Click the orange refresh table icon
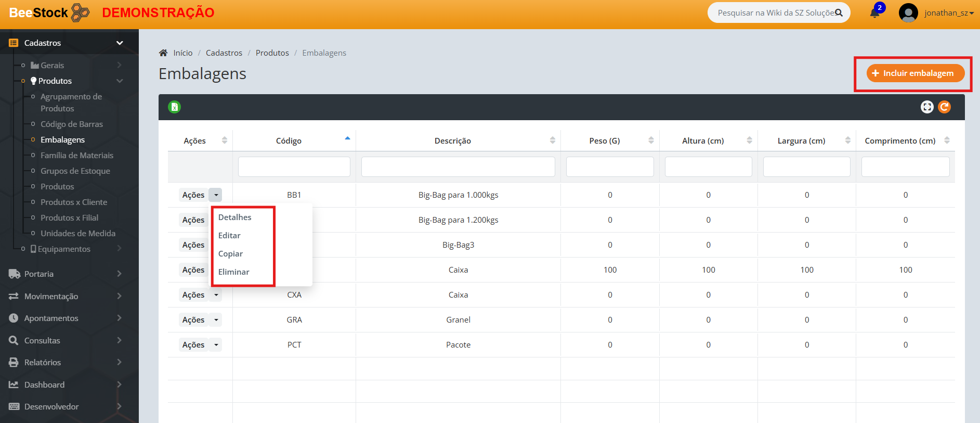980x423 pixels. point(944,107)
